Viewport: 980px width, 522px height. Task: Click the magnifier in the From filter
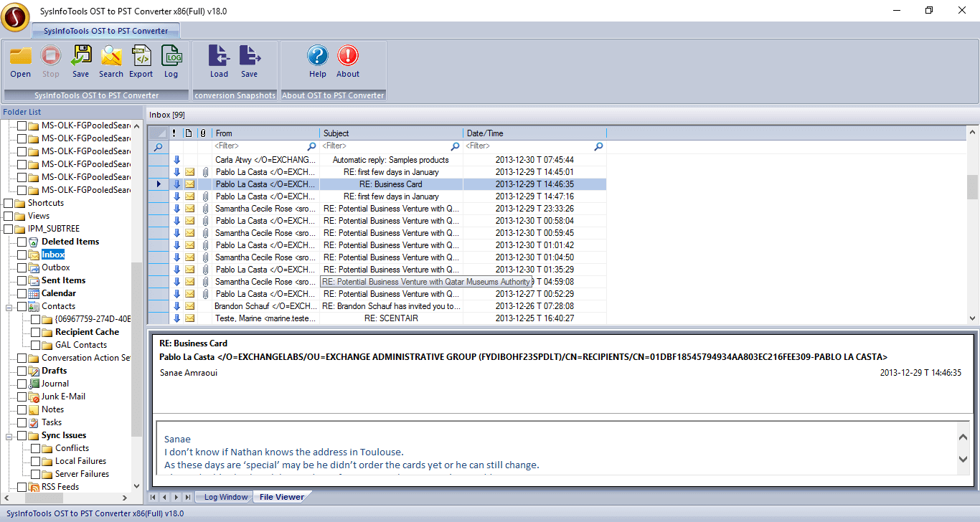tap(312, 146)
